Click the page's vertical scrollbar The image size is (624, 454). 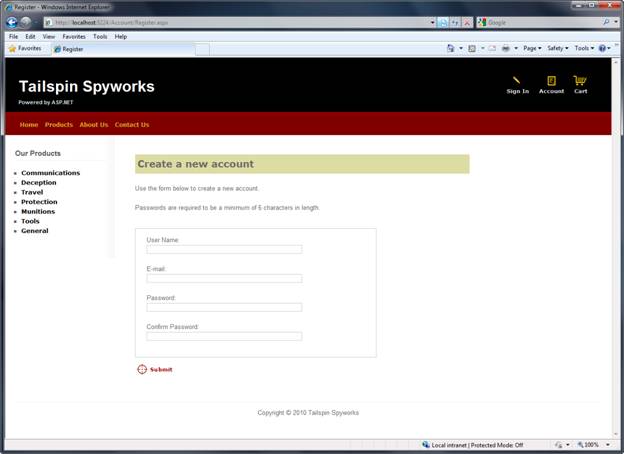click(x=616, y=247)
